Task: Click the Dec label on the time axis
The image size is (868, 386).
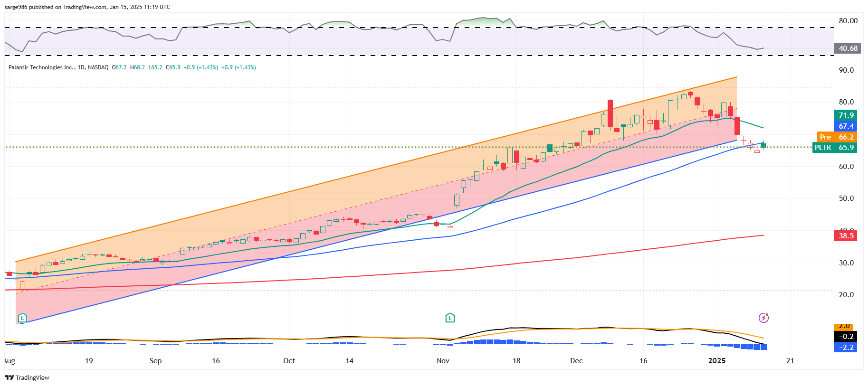Action: pos(576,361)
